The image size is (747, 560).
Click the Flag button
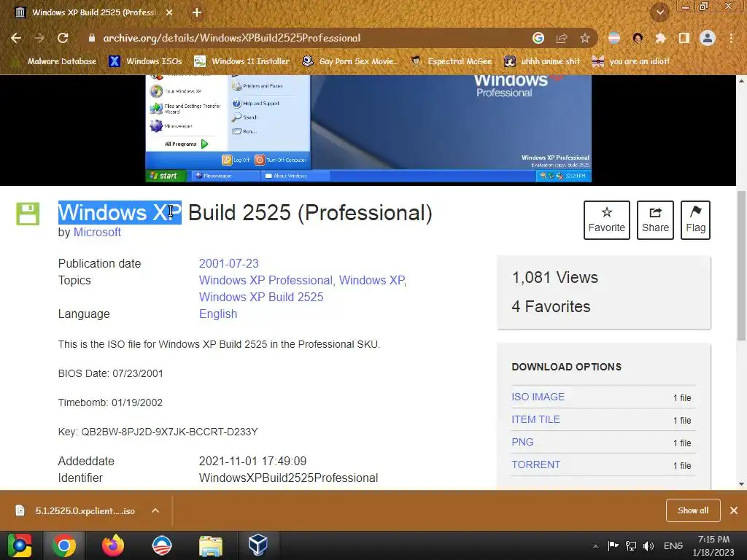[695, 220]
